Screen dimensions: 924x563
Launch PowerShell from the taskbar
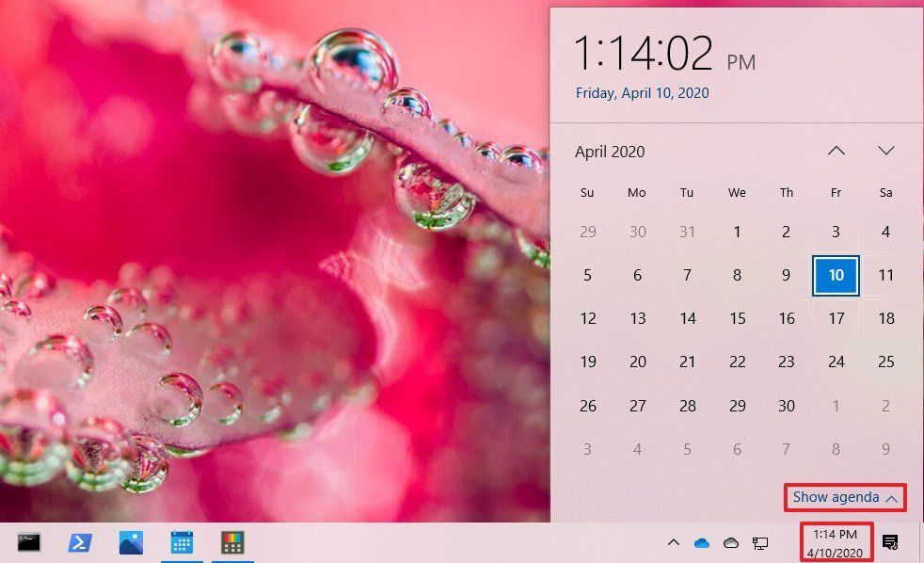coord(80,543)
